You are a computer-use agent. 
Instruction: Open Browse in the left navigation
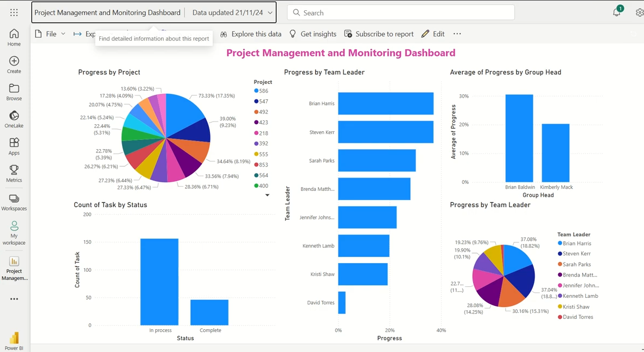click(x=14, y=92)
